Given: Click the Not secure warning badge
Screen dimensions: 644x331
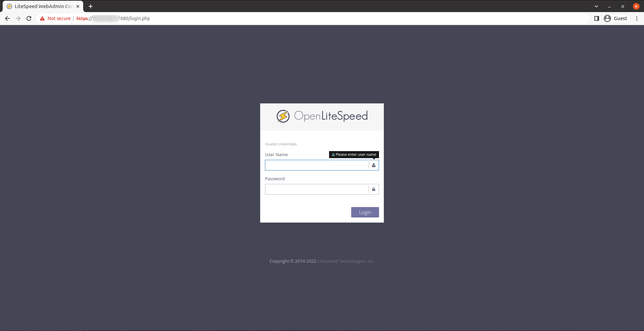Looking at the screenshot, I should [x=55, y=18].
